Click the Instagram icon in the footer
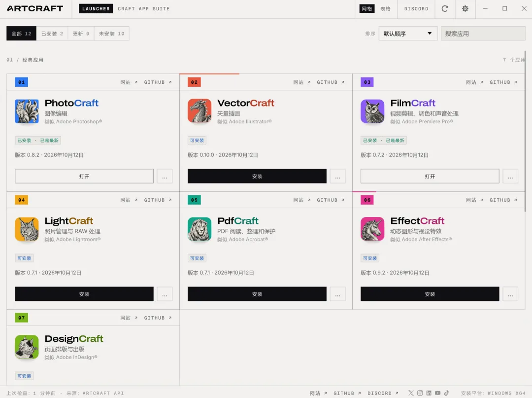 [420, 393]
